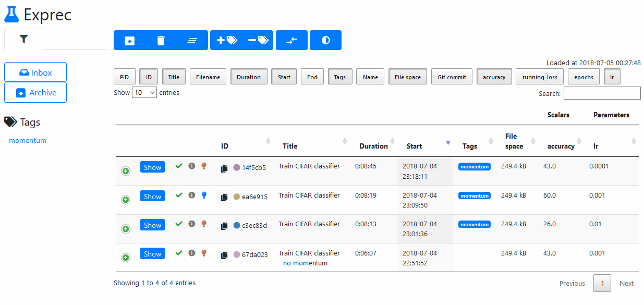The image size is (644, 305).
Task: Open the Show entries count dropdown
Action: (x=144, y=92)
